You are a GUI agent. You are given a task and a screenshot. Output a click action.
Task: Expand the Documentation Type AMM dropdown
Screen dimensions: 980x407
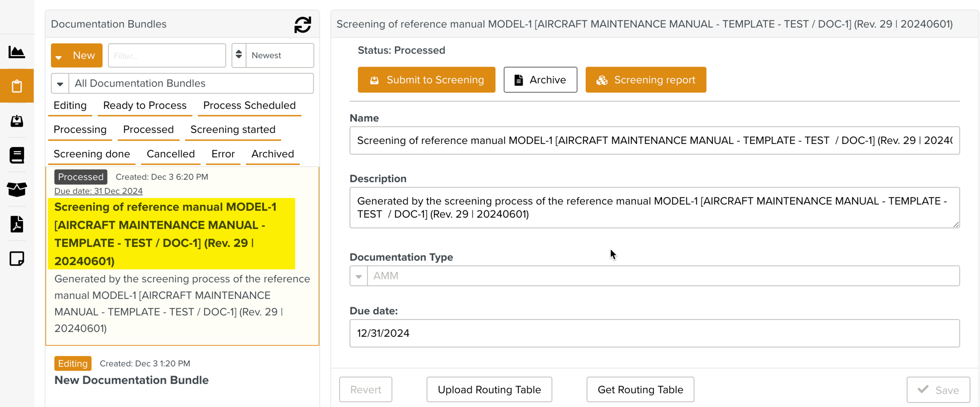358,276
